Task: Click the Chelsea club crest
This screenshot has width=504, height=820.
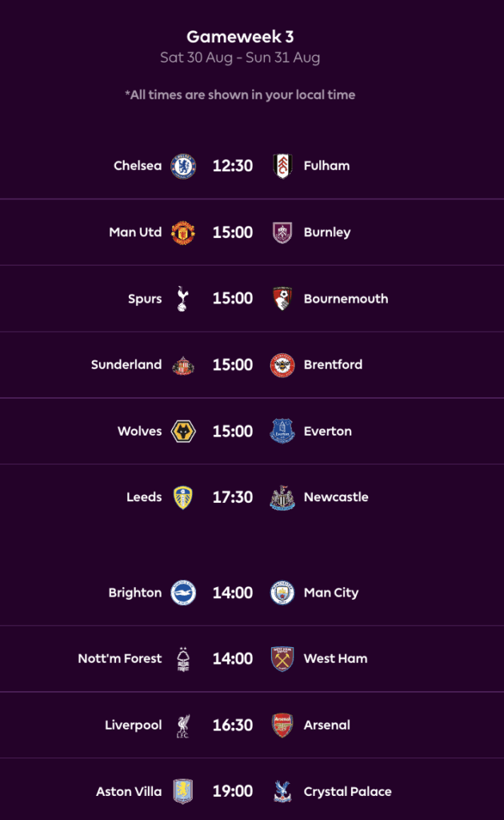Action: 182,165
